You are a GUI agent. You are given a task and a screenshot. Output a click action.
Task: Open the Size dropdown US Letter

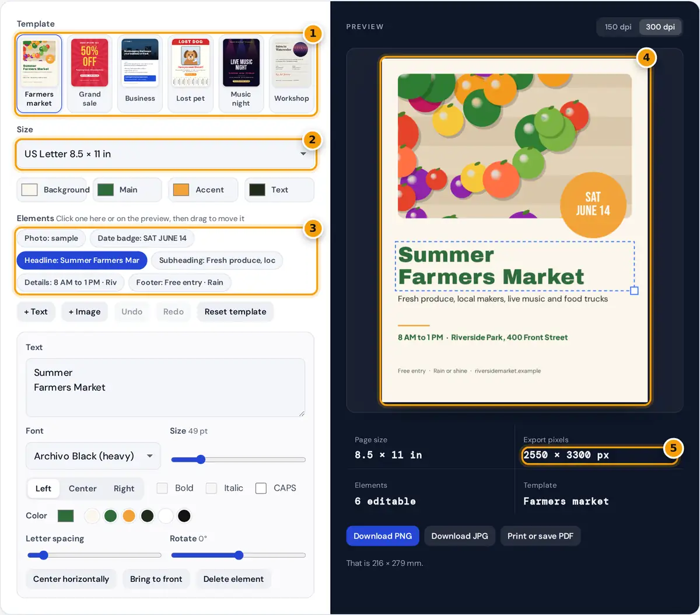point(166,154)
